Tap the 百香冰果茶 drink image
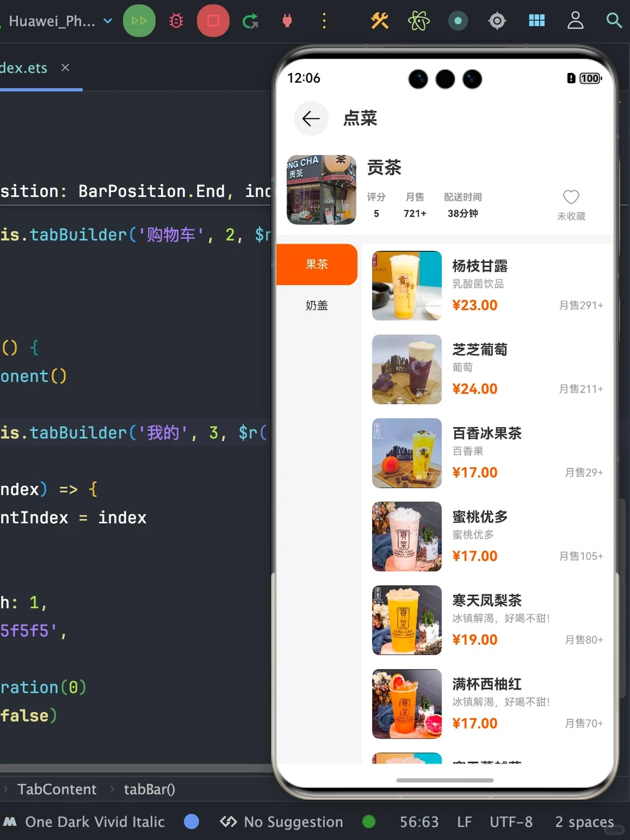Viewport: 630px width, 840px height. coord(407,453)
